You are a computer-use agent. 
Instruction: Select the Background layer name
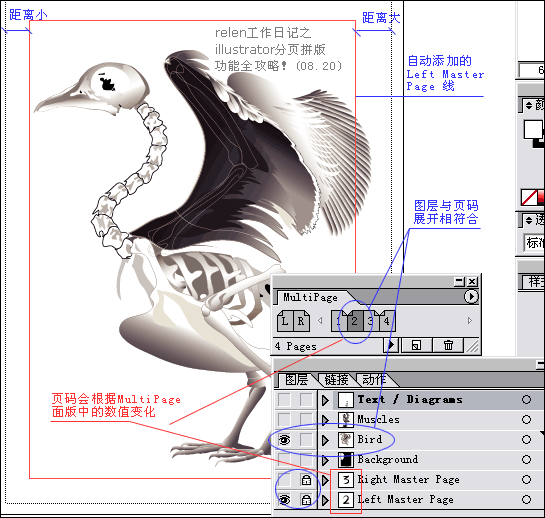click(388, 460)
